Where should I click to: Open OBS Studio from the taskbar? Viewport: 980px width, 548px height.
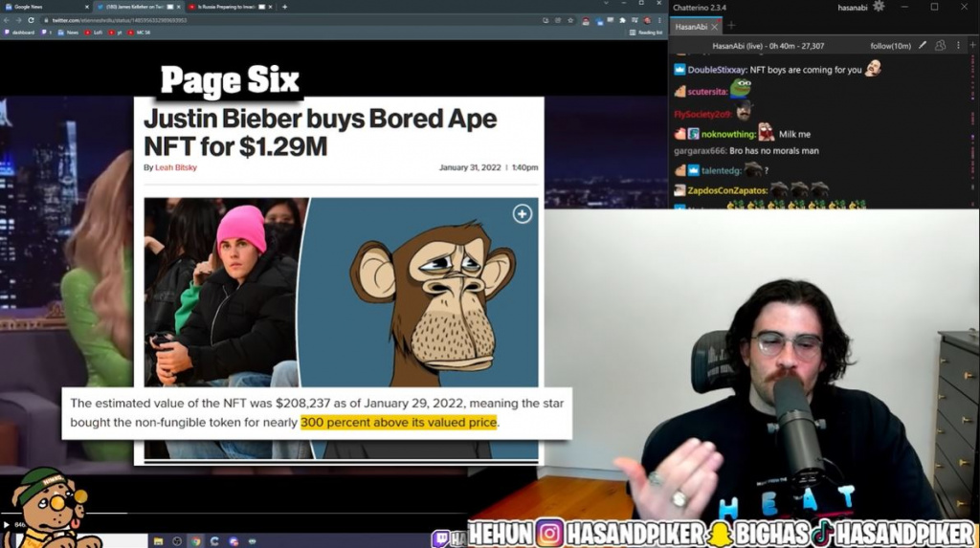coord(177,541)
